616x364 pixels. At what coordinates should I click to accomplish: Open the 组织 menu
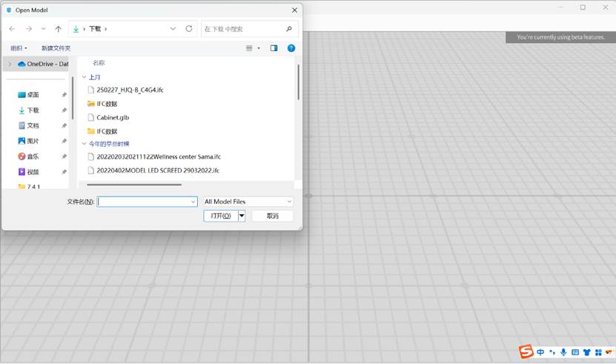[x=19, y=48]
